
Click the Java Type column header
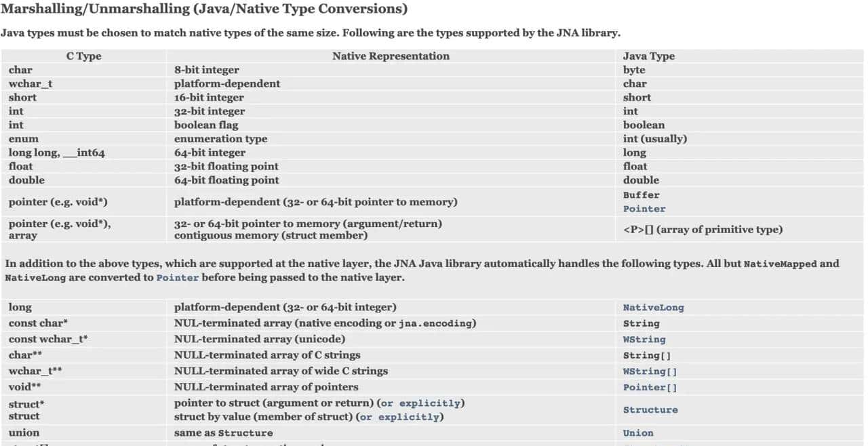coord(648,56)
